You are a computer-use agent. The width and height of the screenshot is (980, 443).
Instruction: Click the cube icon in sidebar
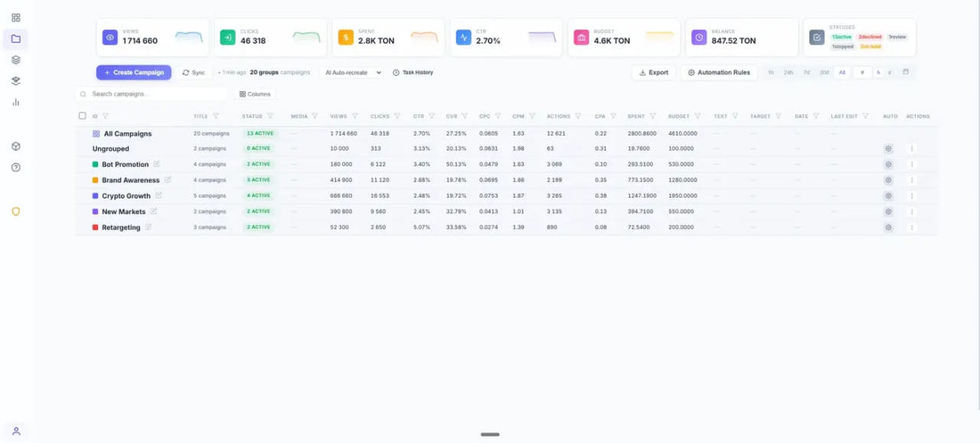point(16,146)
